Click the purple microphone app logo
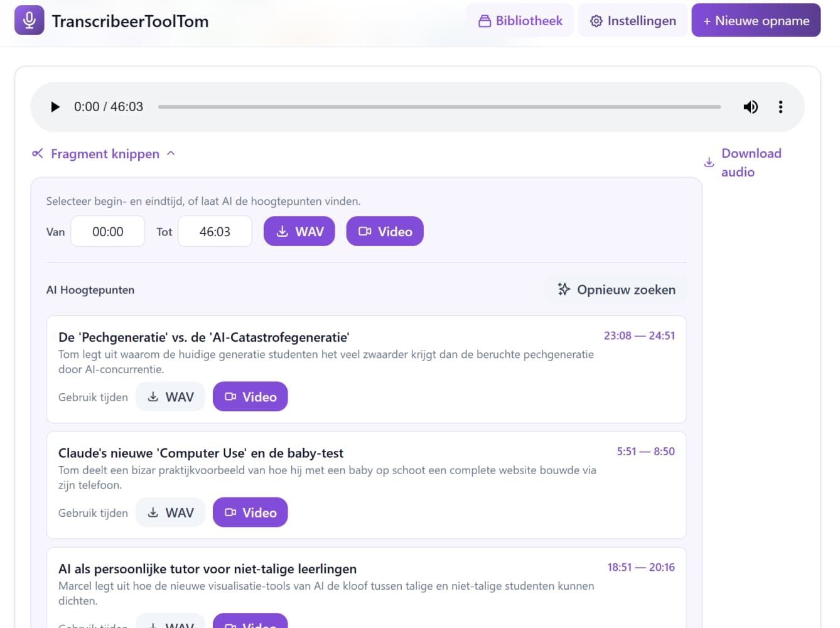840x628 pixels. tap(30, 20)
